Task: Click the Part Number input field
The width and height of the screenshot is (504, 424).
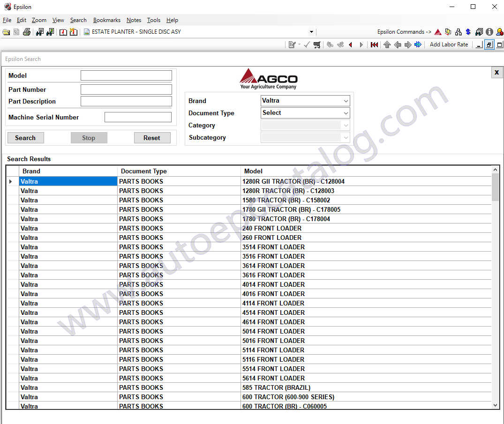Action: (x=126, y=89)
